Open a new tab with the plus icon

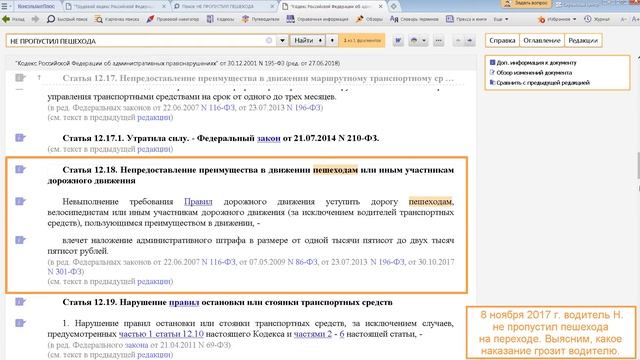[x=393, y=7]
